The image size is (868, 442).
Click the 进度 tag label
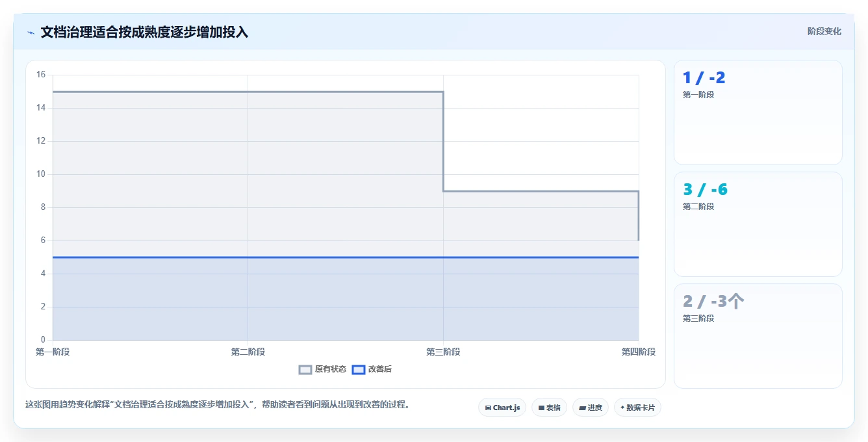pos(595,408)
